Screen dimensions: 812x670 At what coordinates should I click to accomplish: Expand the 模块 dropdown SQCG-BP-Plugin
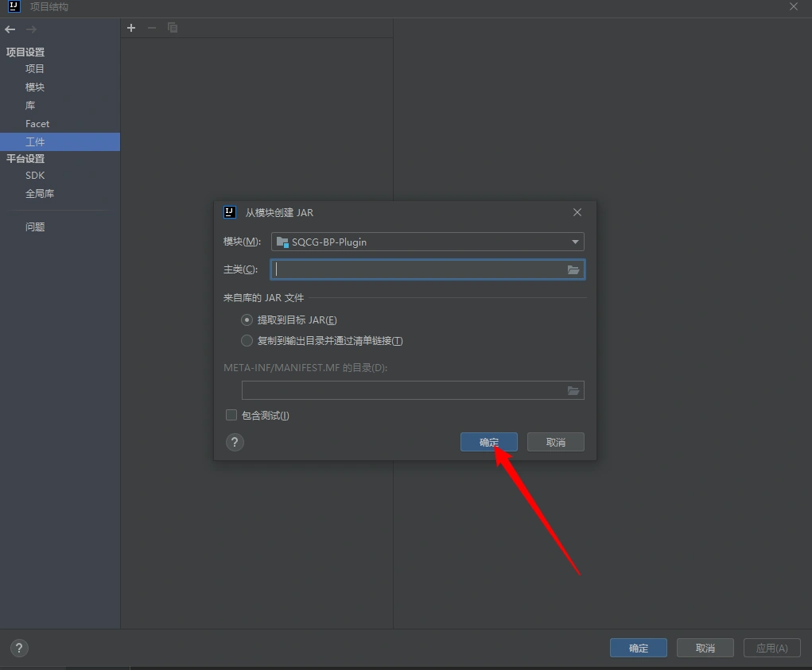(575, 242)
